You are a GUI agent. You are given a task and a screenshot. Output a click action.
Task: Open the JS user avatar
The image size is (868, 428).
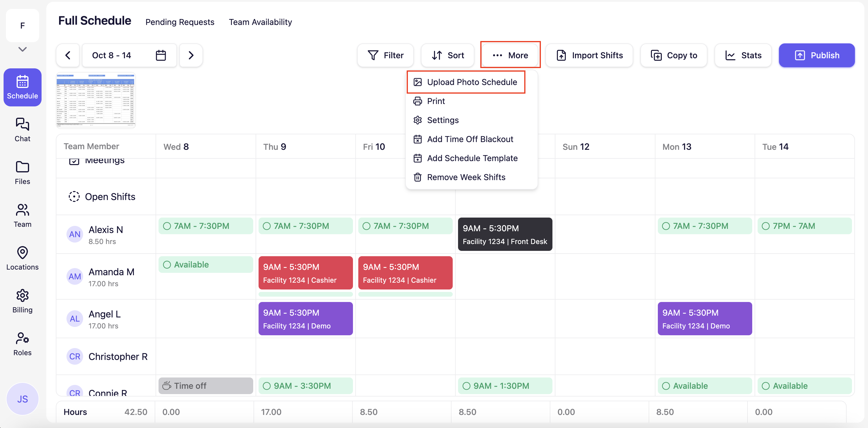(22, 399)
